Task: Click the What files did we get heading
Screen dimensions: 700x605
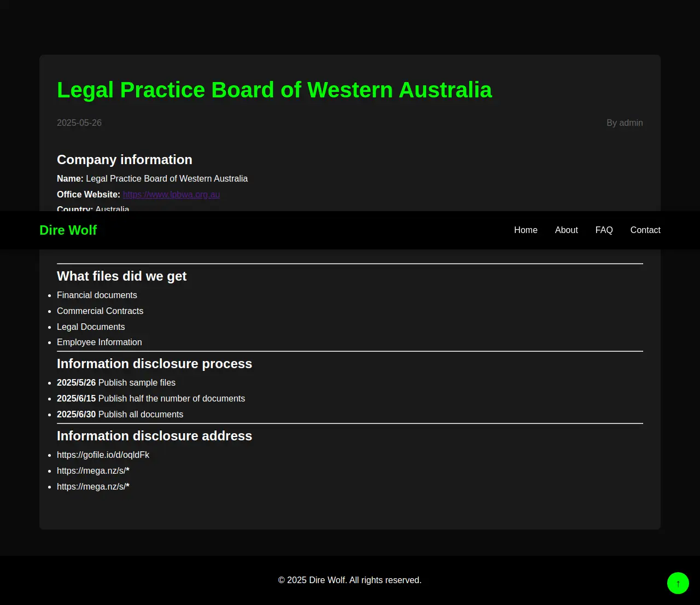Action: pos(121,276)
